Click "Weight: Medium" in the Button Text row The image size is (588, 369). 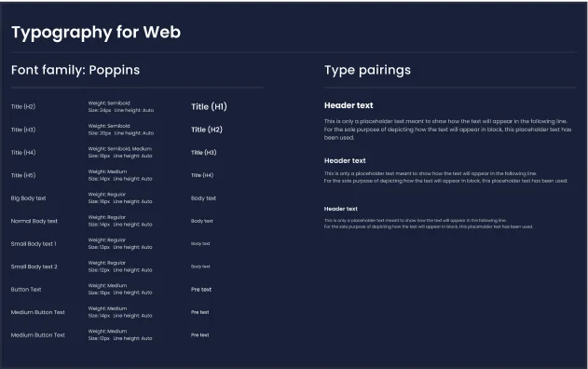pos(107,286)
